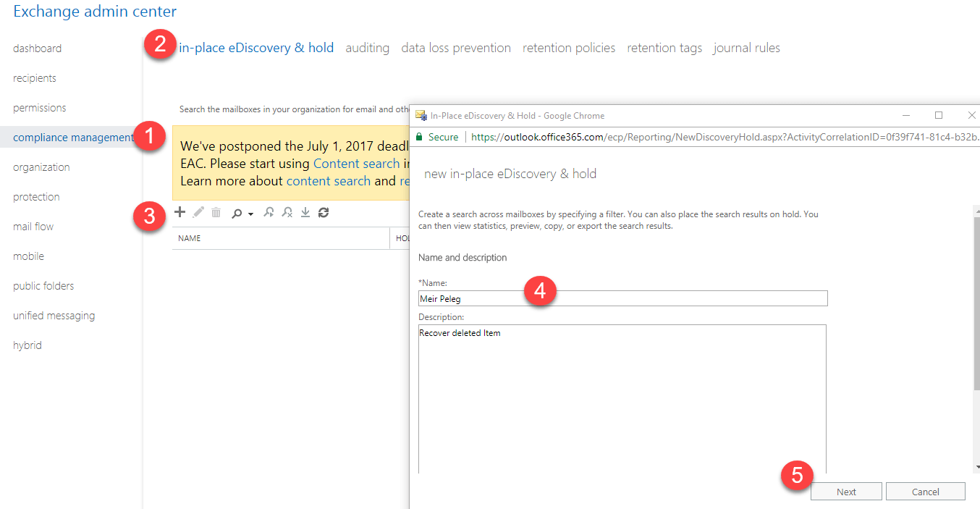Select permissions in left navigation
Screen dimensions: 980x509
click(40, 108)
